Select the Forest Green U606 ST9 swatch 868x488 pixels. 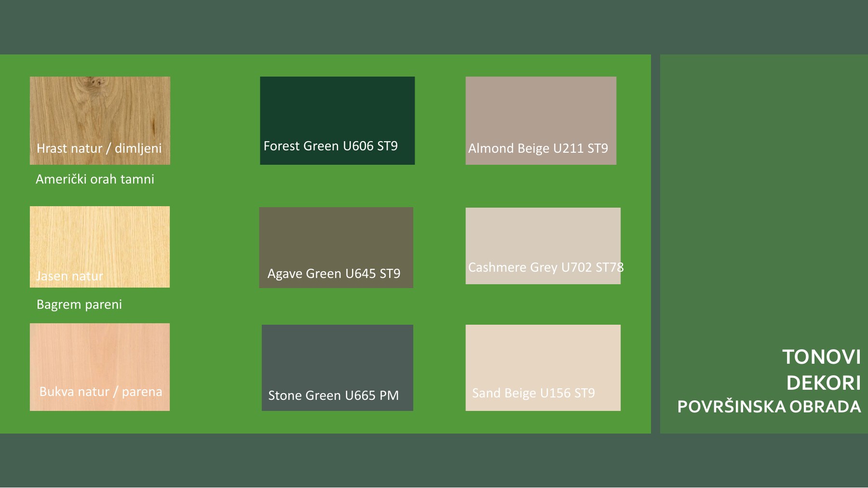click(x=337, y=120)
